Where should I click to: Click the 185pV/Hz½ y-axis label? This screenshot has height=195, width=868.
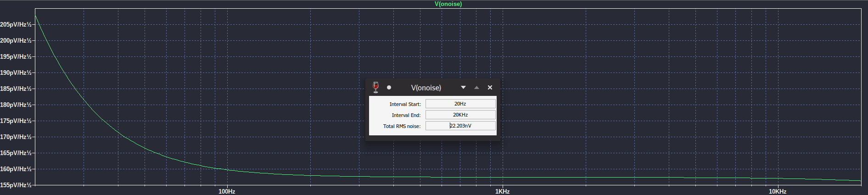pyautogui.click(x=16, y=89)
